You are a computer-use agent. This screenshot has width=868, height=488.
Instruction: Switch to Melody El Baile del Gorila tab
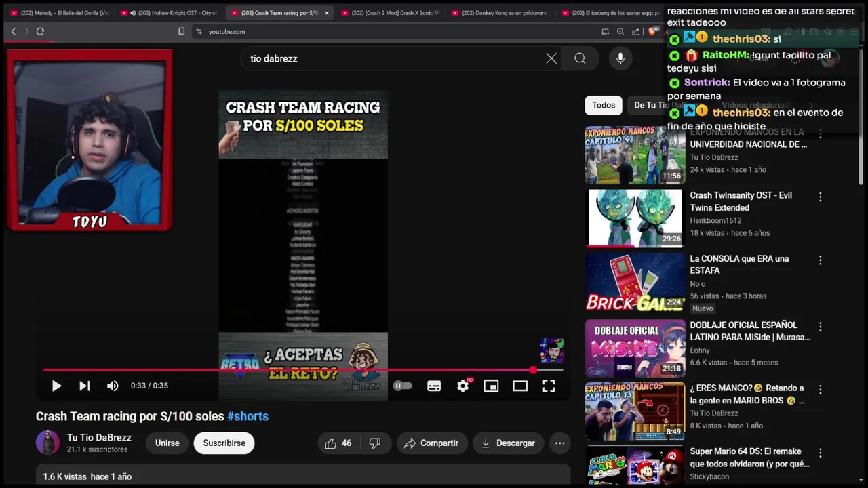(x=60, y=13)
